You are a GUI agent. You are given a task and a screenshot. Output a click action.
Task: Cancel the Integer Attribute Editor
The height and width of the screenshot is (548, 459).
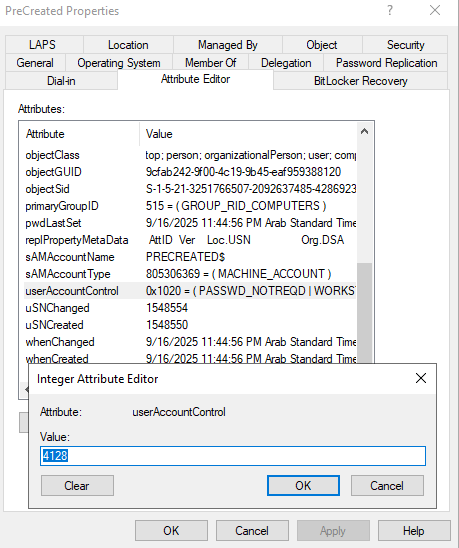[387, 485]
